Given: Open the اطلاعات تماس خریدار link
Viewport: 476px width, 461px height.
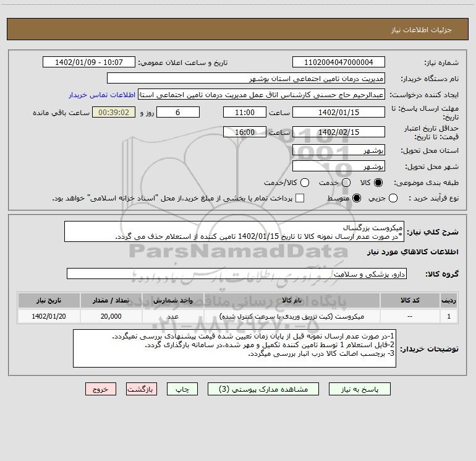Looking at the screenshot, I should pos(102,95).
